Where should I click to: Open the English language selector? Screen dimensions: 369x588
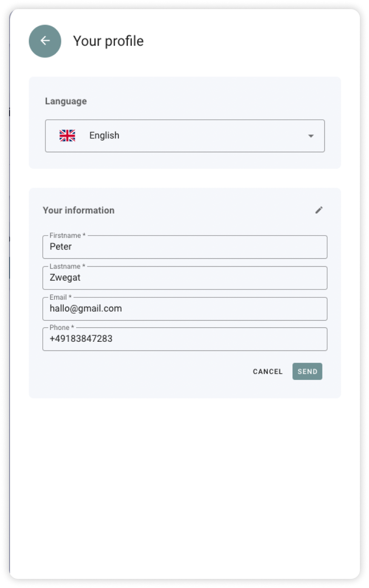click(x=185, y=136)
